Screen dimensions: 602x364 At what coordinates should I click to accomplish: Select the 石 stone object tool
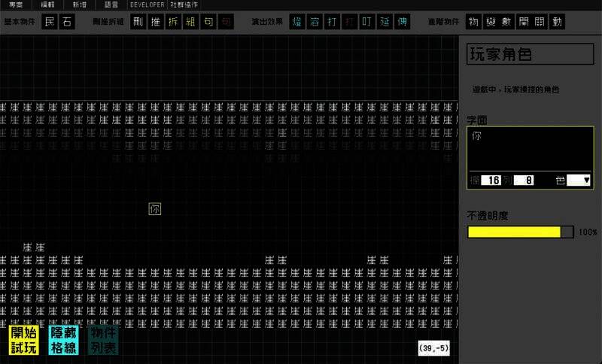point(68,22)
